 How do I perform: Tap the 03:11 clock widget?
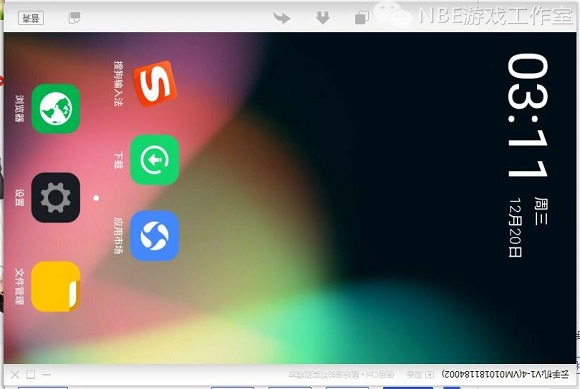[527, 115]
